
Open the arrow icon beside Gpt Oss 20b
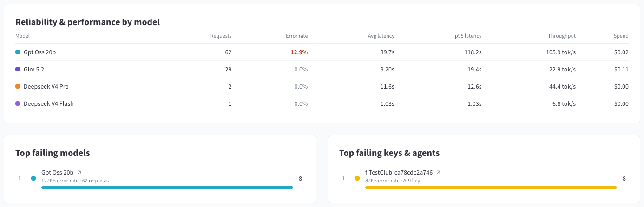click(x=79, y=172)
